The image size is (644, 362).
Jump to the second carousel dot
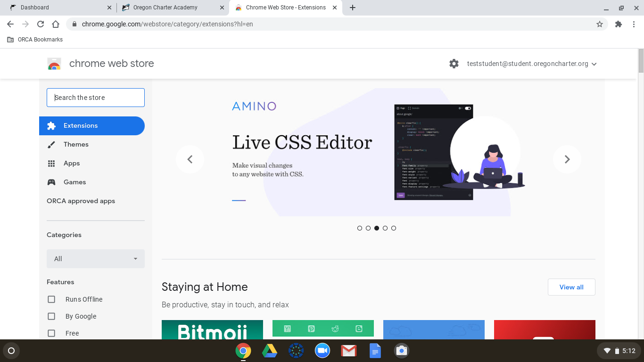point(368,228)
